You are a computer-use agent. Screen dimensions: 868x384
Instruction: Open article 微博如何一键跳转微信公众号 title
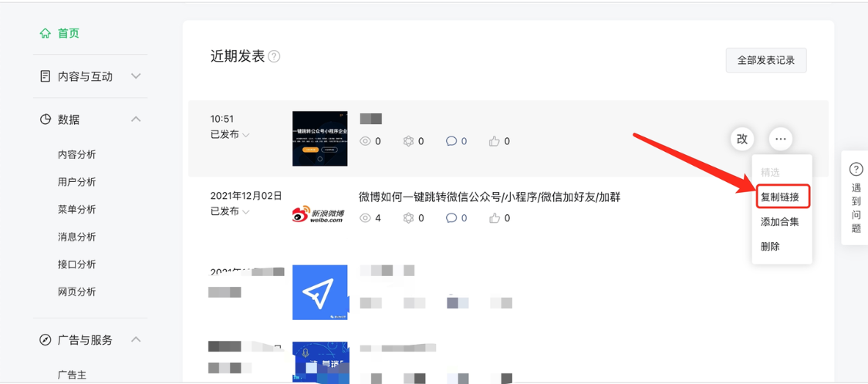[x=489, y=197]
